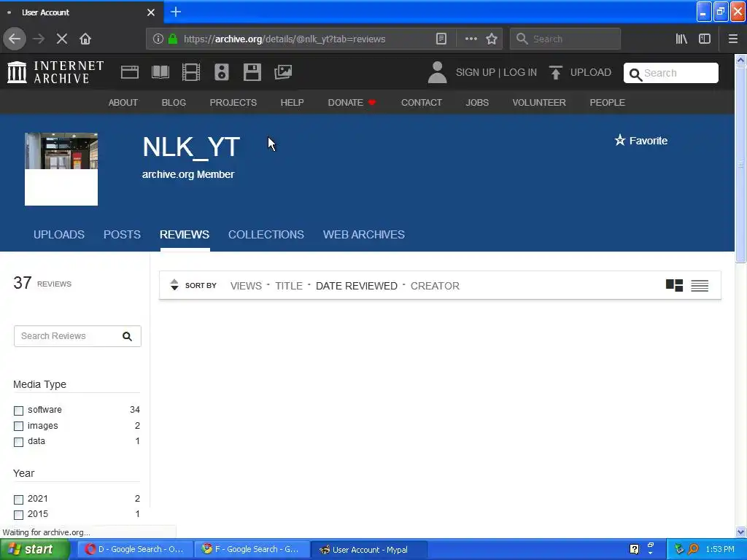The image size is (747, 560).
Task: Open the COLLECTIONS tab
Action: (x=266, y=234)
